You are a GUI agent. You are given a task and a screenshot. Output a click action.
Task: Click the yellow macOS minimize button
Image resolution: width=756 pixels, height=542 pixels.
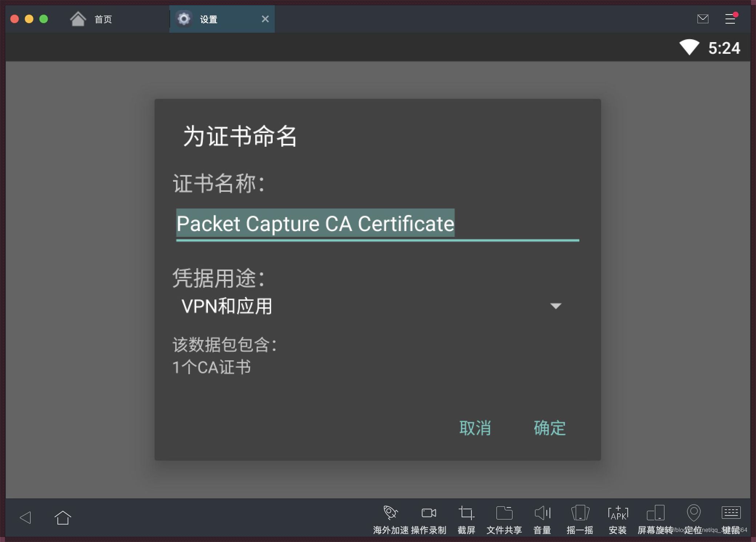coord(29,19)
